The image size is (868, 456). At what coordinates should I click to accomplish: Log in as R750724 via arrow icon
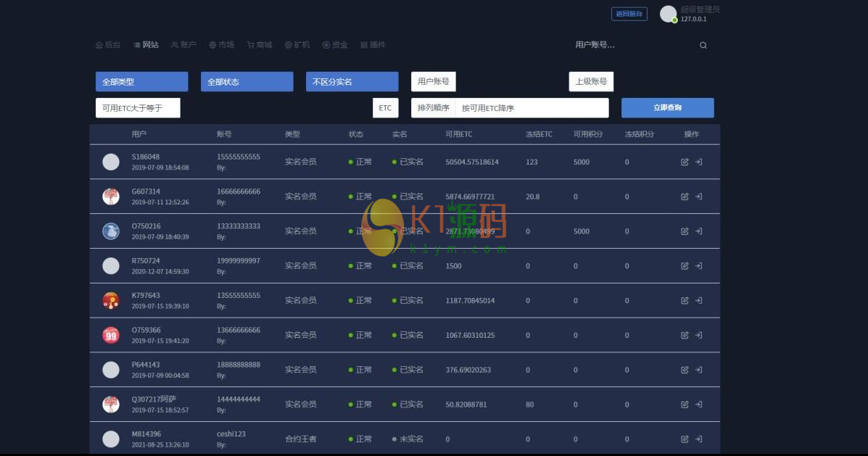(x=698, y=265)
